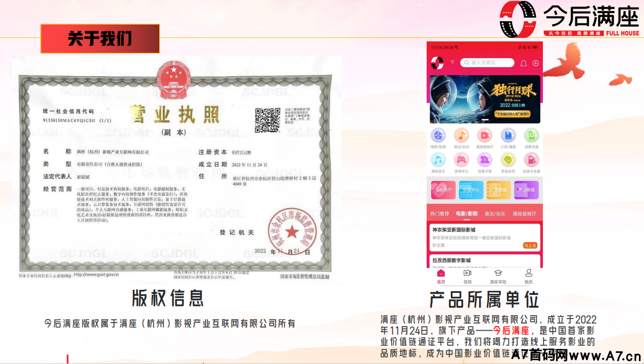The image size is (644, 364).
Task: Open the 演出/玩乐 music note icon
Action: pyautogui.click(x=461, y=135)
